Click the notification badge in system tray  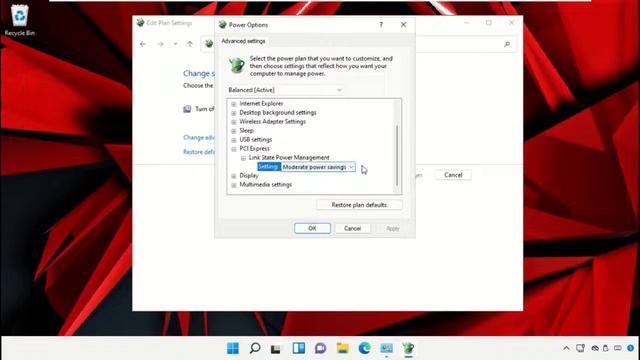pos(631,348)
